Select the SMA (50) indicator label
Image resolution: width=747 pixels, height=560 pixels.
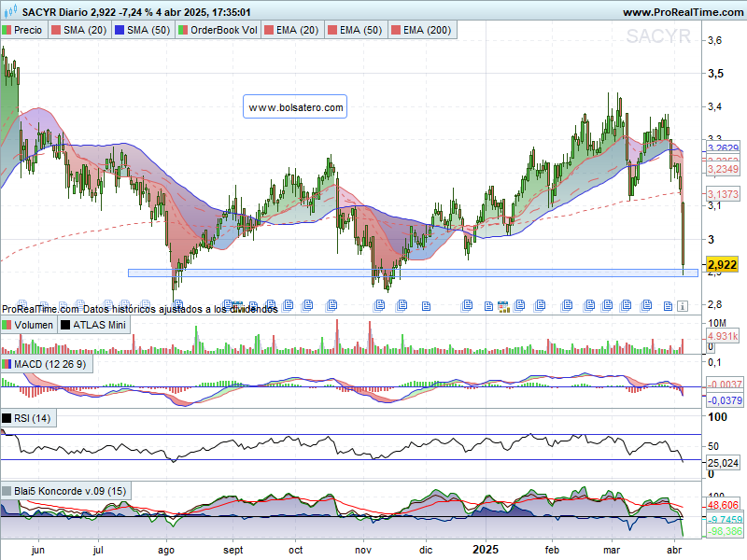tap(144, 30)
